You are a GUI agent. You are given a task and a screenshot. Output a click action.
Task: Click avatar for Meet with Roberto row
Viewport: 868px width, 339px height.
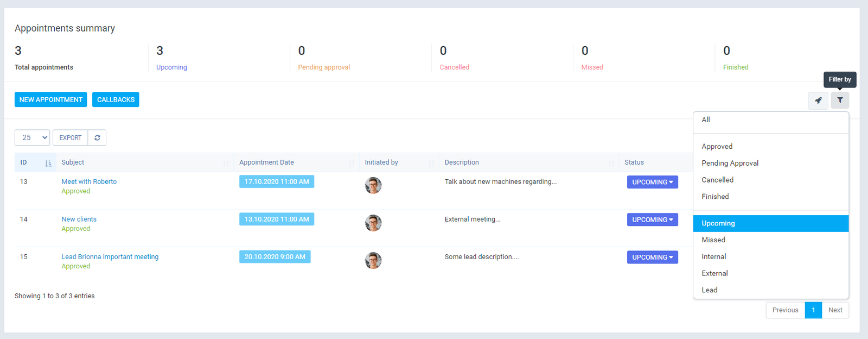373,186
